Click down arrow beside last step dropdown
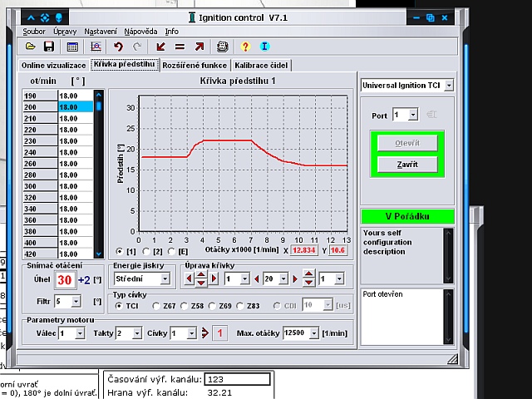 pyautogui.click(x=308, y=283)
